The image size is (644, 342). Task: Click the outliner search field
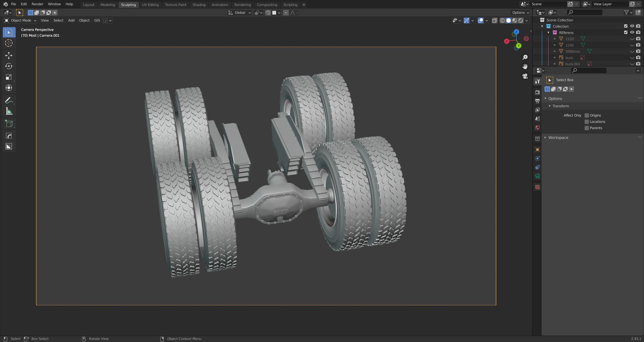click(585, 12)
